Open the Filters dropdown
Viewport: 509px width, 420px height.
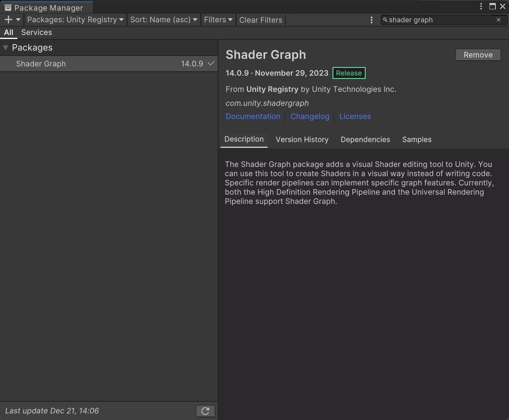pyautogui.click(x=218, y=20)
